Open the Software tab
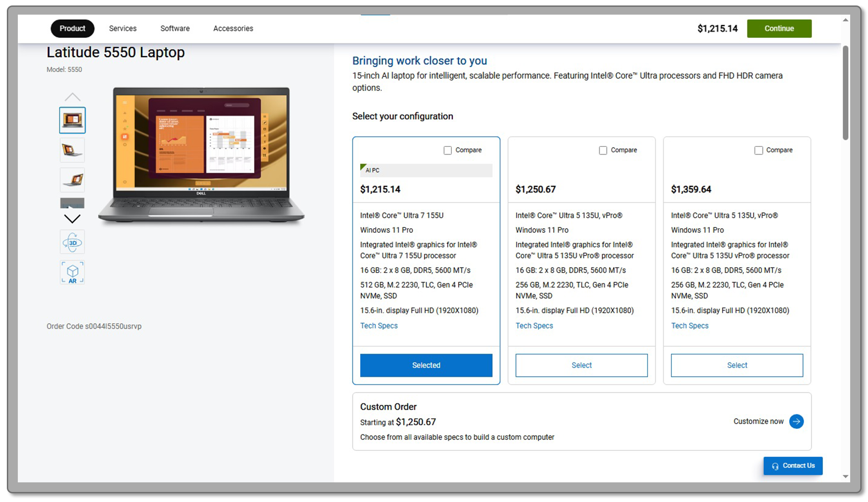 click(x=175, y=28)
